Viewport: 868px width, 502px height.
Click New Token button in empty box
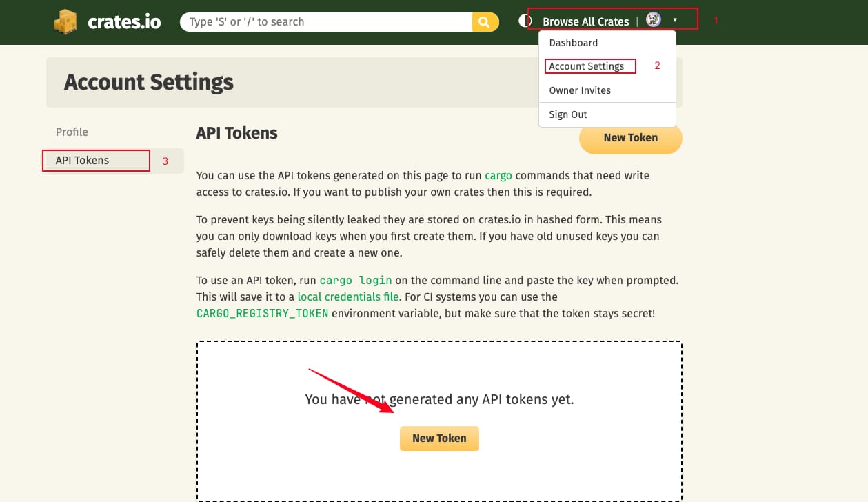click(439, 438)
